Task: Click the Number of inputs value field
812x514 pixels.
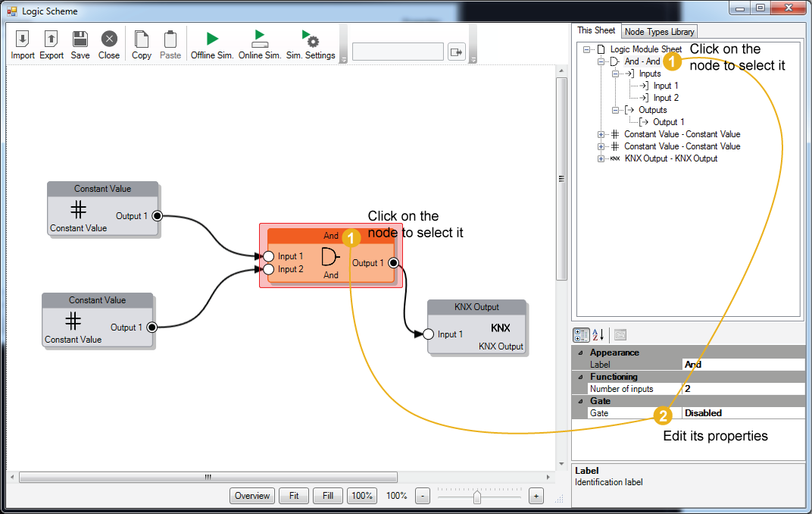Action: 744,389
